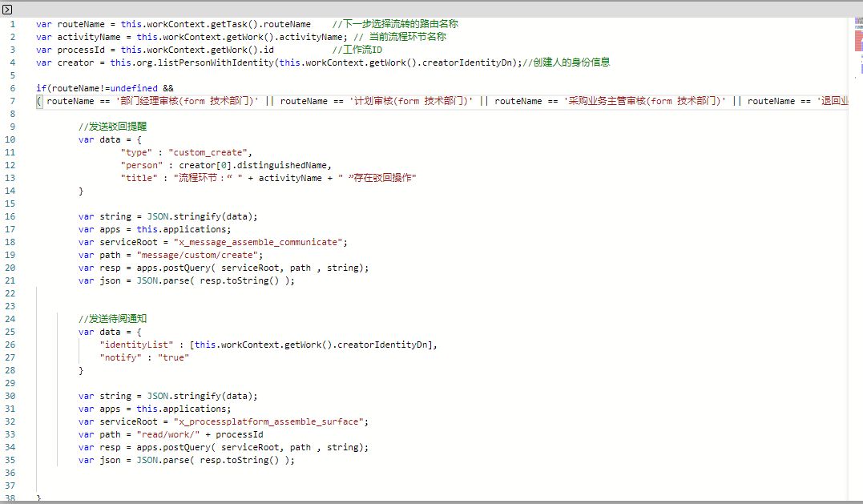This screenshot has height=504, width=863.
Task: Click 'processId' variable on line 3
Action: point(81,50)
